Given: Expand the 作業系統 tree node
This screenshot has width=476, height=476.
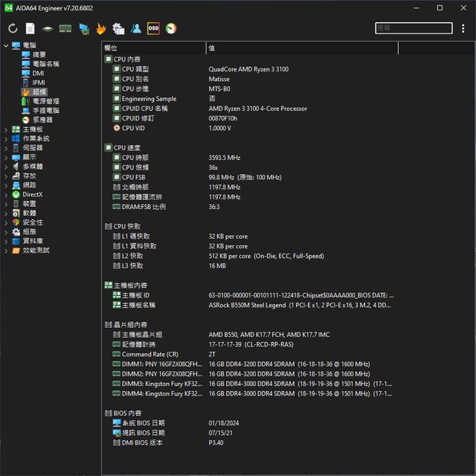Looking at the screenshot, I should 6,138.
